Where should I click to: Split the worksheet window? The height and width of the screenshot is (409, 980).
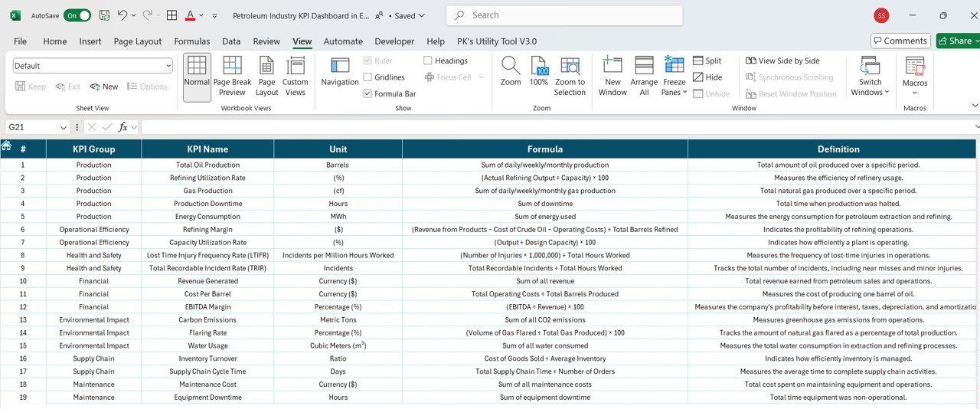tap(707, 61)
